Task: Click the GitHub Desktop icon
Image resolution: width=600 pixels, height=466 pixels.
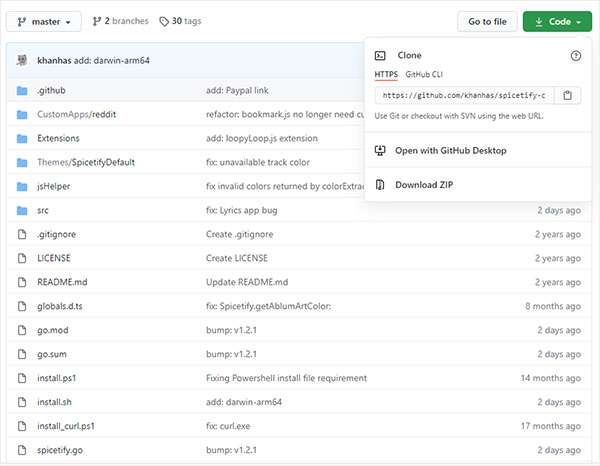Action: point(380,150)
